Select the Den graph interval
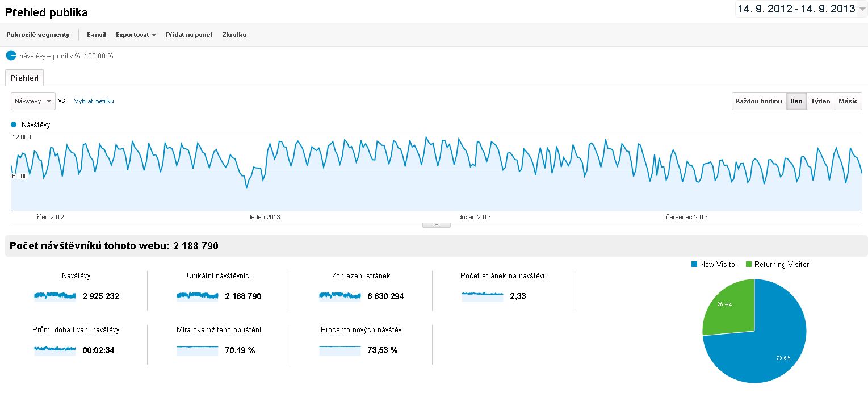Viewport: 868px width, 393px height. point(796,101)
